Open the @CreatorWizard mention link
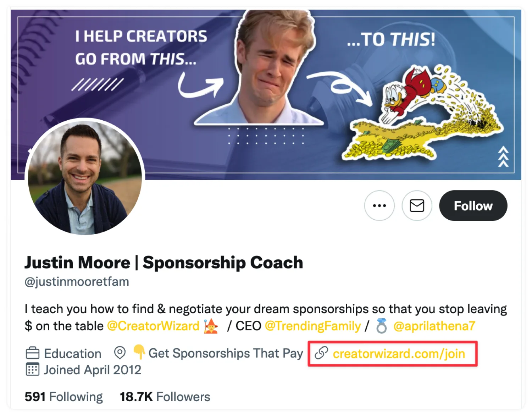Image resolution: width=532 pixels, height=418 pixels. point(153,326)
